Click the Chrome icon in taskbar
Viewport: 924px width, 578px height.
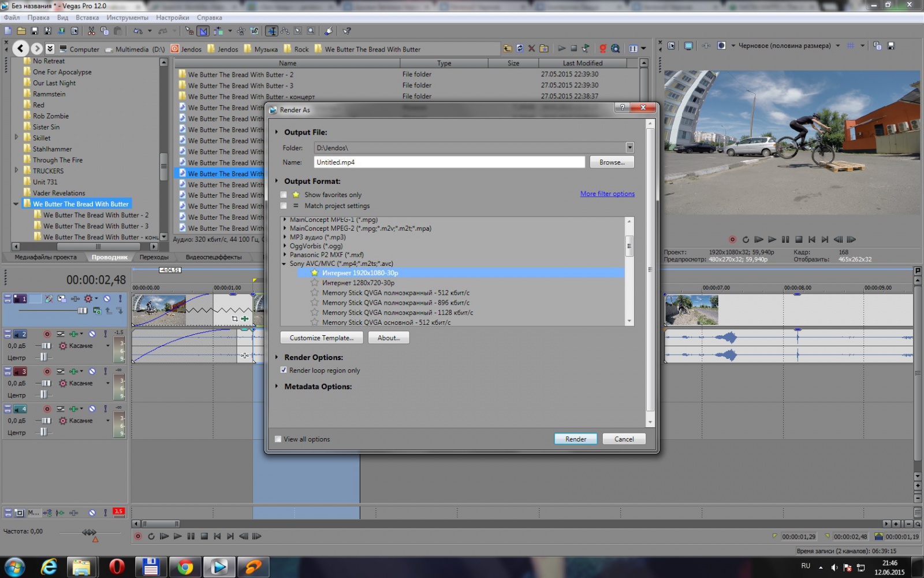tap(185, 567)
